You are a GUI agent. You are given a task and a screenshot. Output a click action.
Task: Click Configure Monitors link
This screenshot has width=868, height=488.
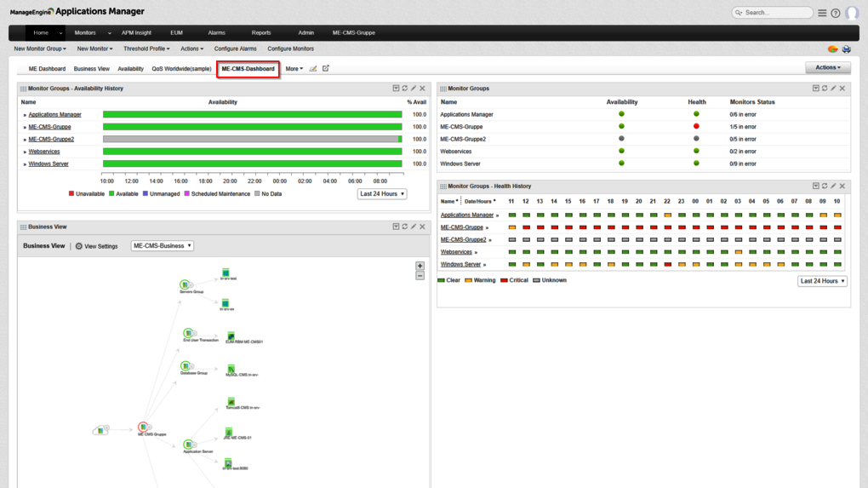coord(291,49)
